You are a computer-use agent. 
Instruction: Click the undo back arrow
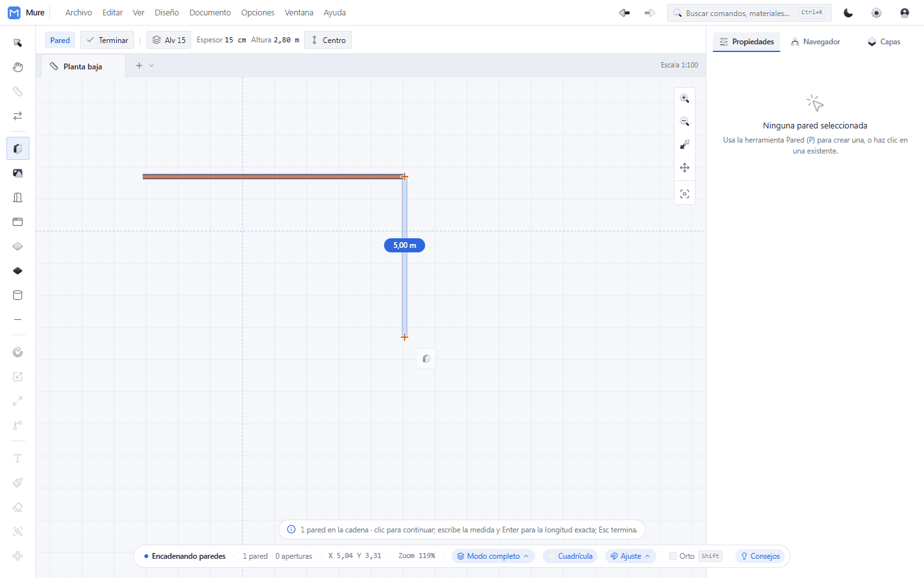[624, 13]
